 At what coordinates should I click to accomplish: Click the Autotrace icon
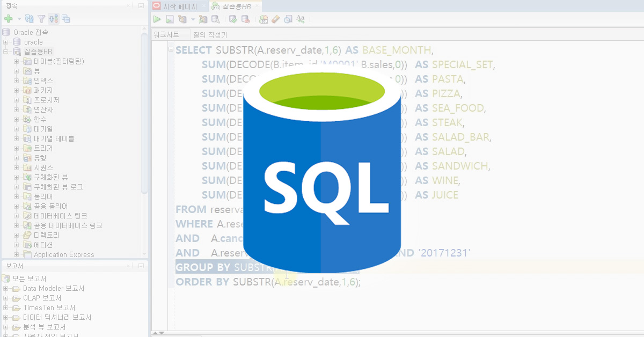point(203,19)
